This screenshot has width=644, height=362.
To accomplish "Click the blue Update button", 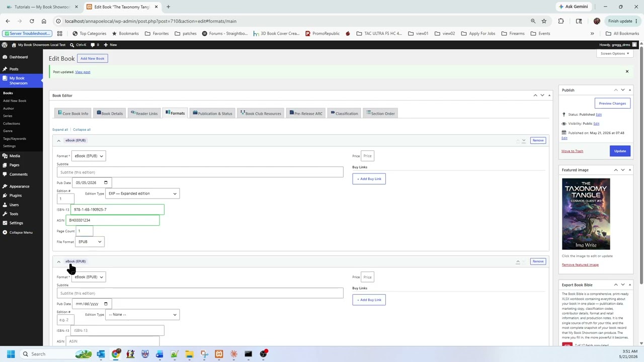I will click(620, 151).
